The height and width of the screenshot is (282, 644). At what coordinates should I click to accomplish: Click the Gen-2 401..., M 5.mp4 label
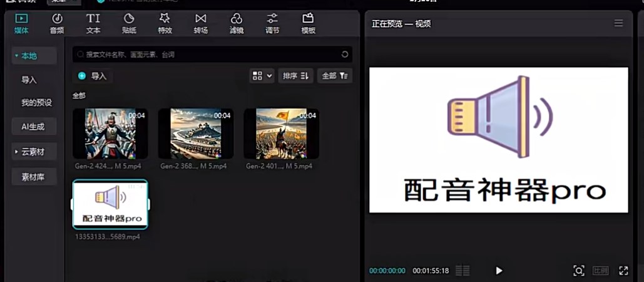point(279,167)
